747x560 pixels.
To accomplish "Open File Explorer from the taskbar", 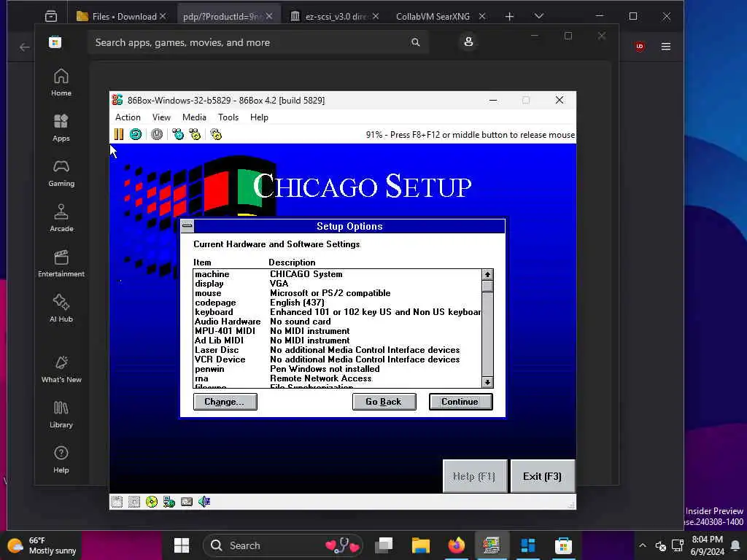I will 421,545.
